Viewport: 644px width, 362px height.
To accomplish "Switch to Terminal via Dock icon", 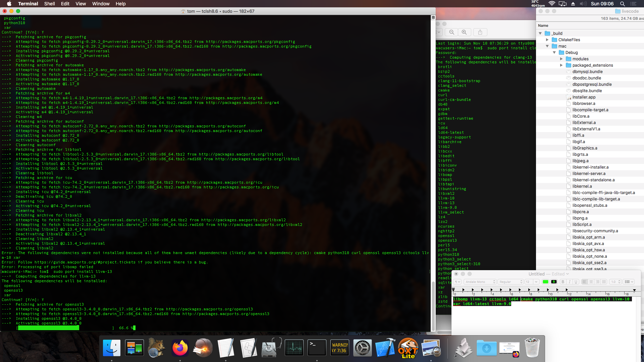I will (317, 348).
